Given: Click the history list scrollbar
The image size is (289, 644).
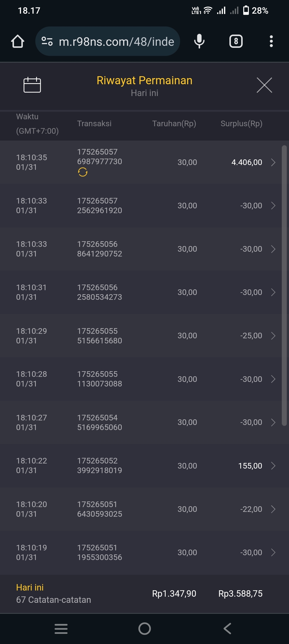Looking at the screenshot, I should pyautogui.click(x=284, y=285).
